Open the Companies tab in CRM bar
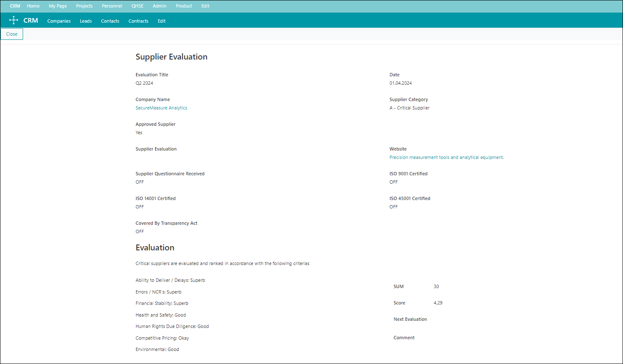 click(x=59, y=21)
